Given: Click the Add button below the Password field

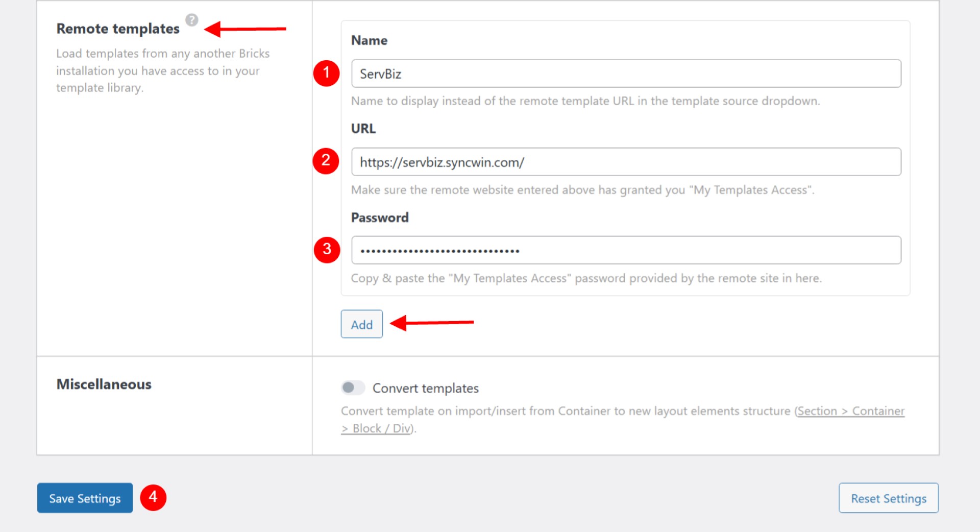Looking at the screenshot, I should [x=361, y=324].
